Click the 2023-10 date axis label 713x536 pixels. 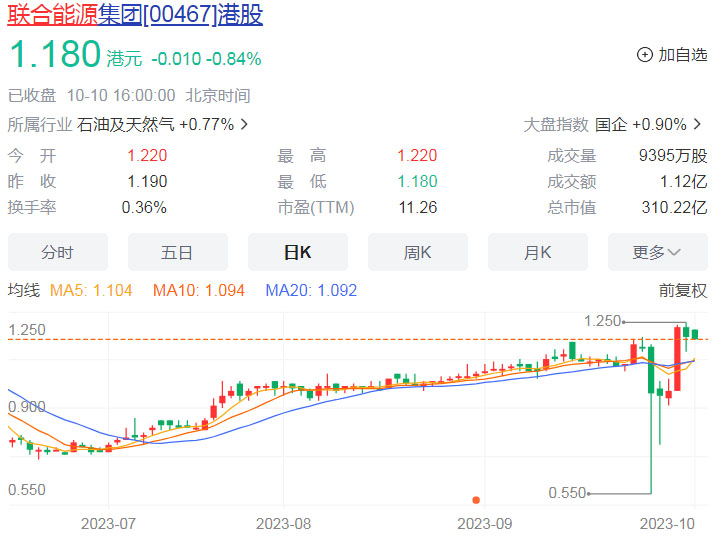667,524
